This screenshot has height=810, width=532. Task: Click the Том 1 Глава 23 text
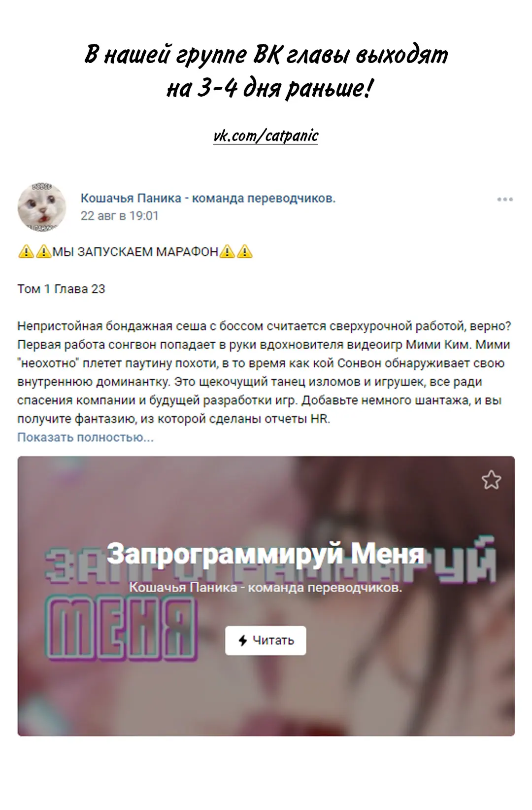61,289
